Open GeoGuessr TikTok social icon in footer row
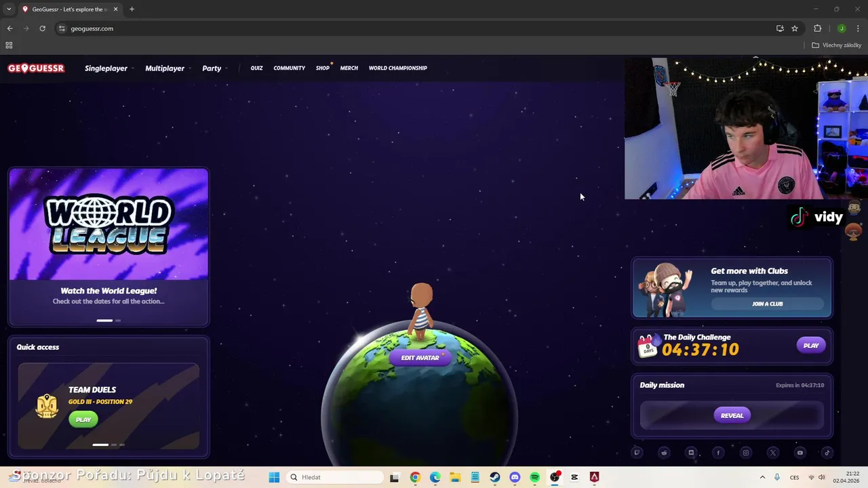Image resolution: width=868 pixels, height=488 pixels. tap(827, 453)
